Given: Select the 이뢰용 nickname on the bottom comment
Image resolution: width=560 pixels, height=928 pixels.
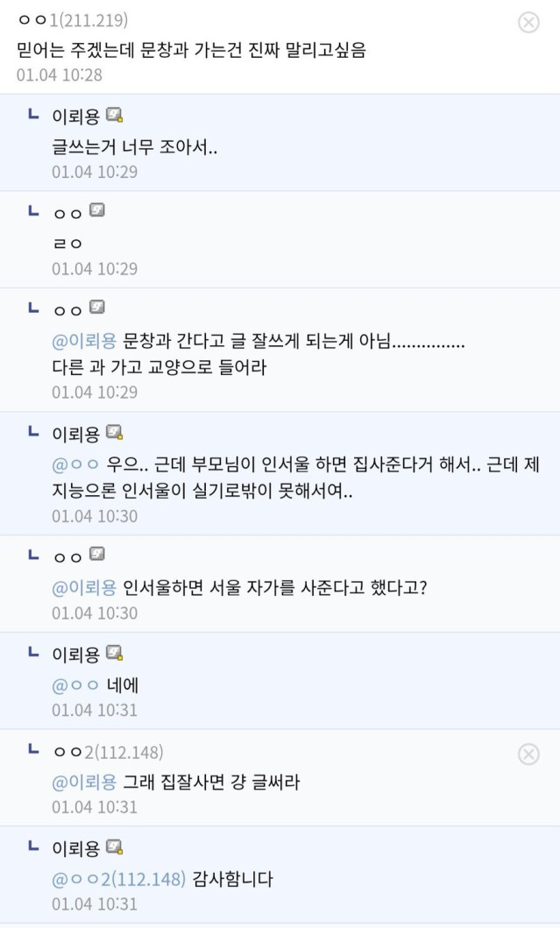Looking at the screenshot, I should (x=81, y=848).
